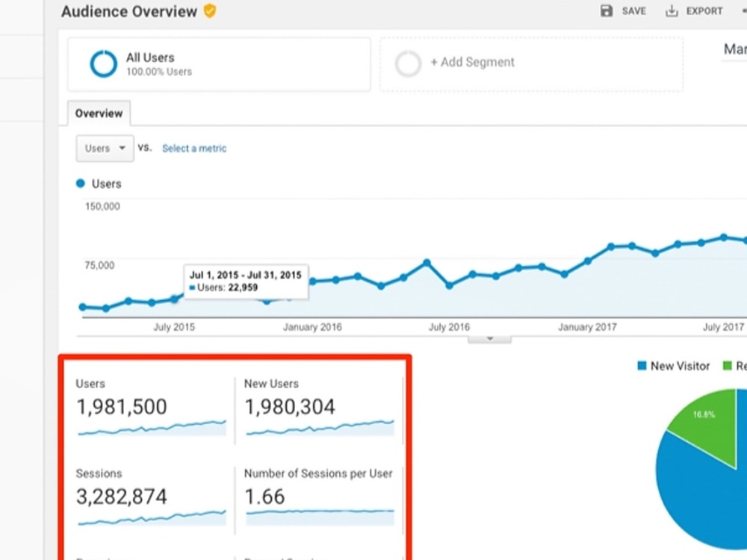
Task: Open the All Users segment box
Action: tap(219, 64)
